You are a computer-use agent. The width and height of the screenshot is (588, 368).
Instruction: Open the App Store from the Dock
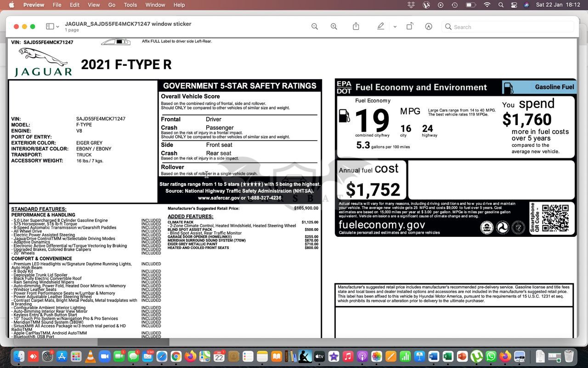62,356
